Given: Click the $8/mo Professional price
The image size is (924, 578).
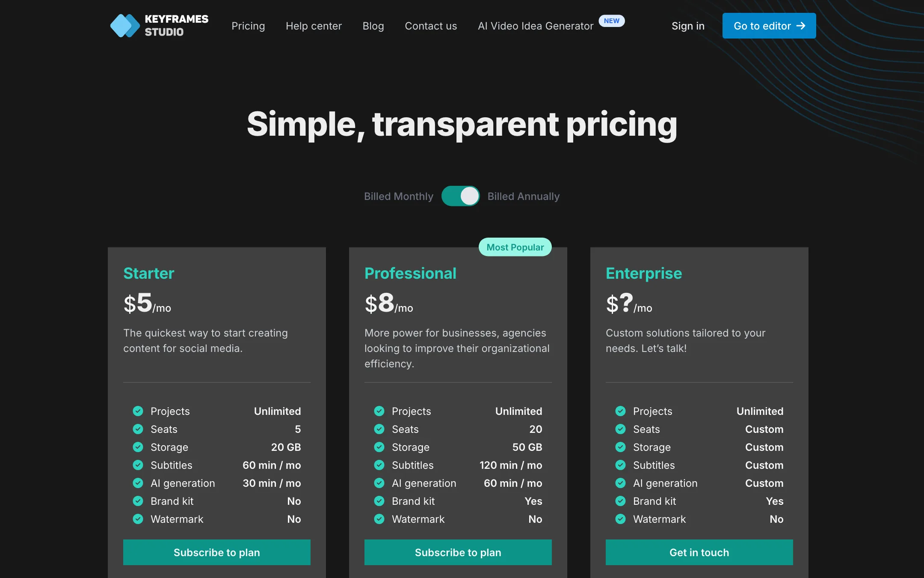Looking at the screenshot, I should [389, 303].
